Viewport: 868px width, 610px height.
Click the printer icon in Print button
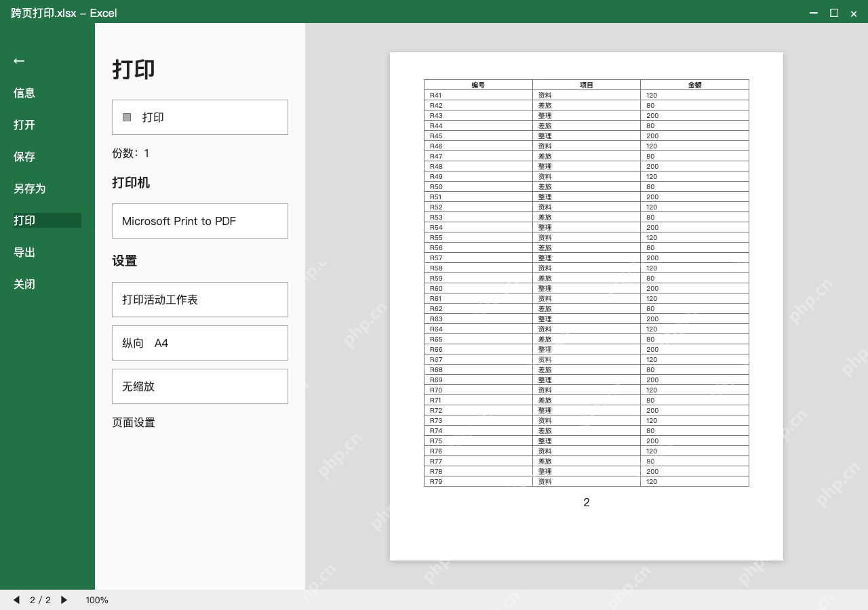127,117
